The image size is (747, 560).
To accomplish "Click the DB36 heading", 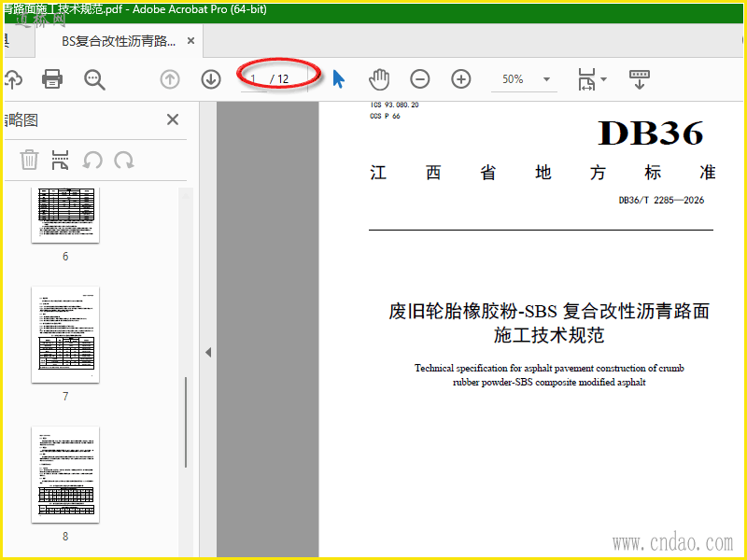I will pyautogui.click(x=651, y=133).
